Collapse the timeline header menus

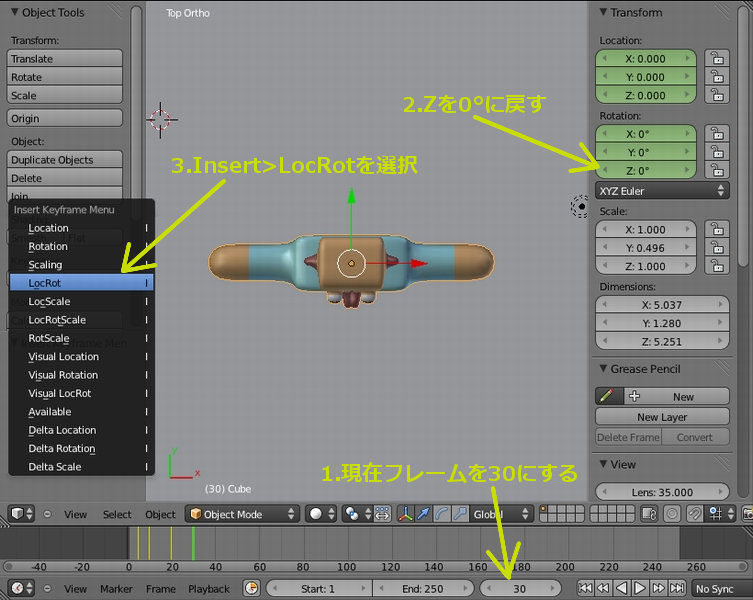47,588
